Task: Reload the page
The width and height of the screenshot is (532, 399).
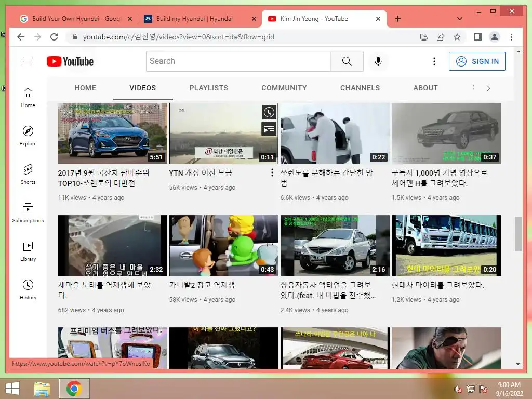Action: [x=54, y=37]
